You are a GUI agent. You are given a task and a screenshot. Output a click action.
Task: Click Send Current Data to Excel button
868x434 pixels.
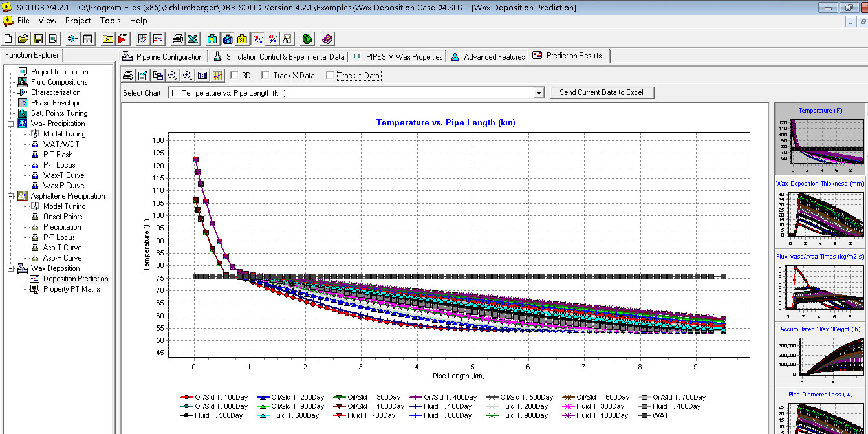(x=602, y=92)
